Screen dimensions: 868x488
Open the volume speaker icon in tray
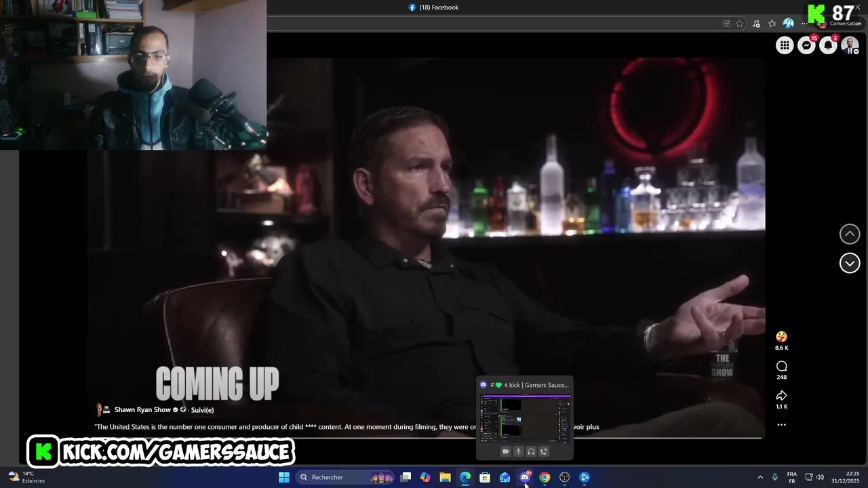tap(820, 477)
